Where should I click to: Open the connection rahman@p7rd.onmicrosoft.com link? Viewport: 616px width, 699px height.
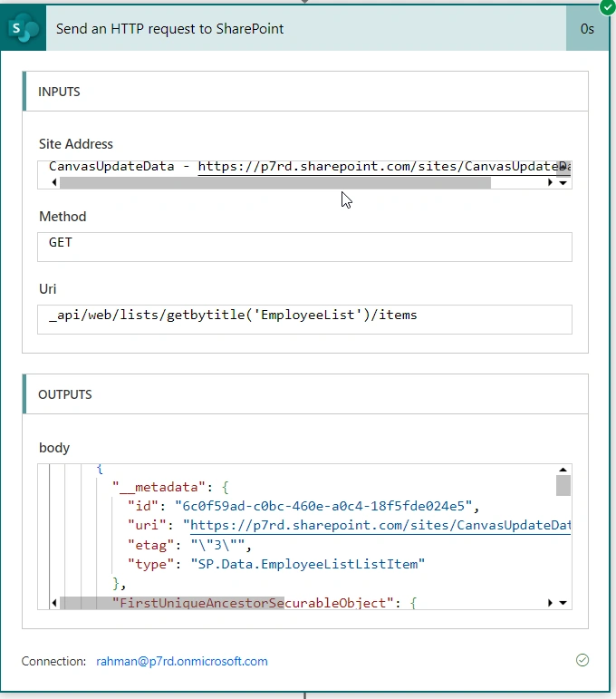pyautogui.click(x=182, y=661)
